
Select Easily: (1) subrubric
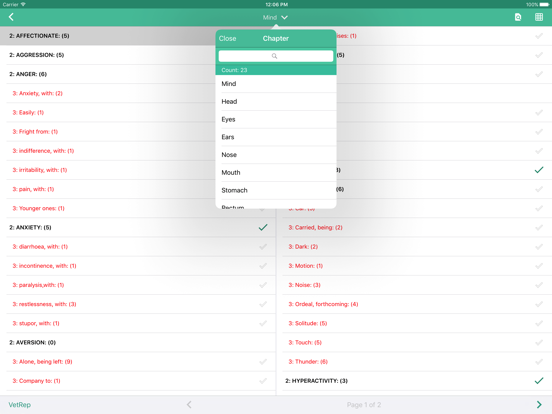(x=28, y=112)
